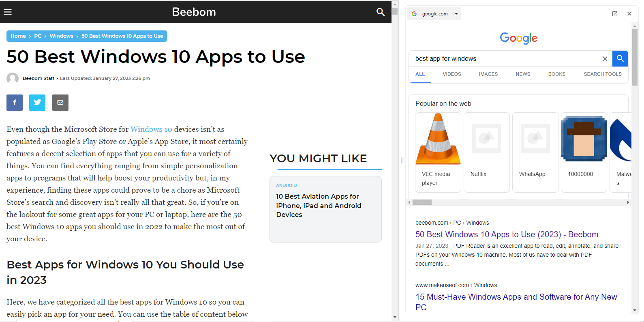Select the 10000000 game card
The image size is (644, 322).
pos(584,152)
